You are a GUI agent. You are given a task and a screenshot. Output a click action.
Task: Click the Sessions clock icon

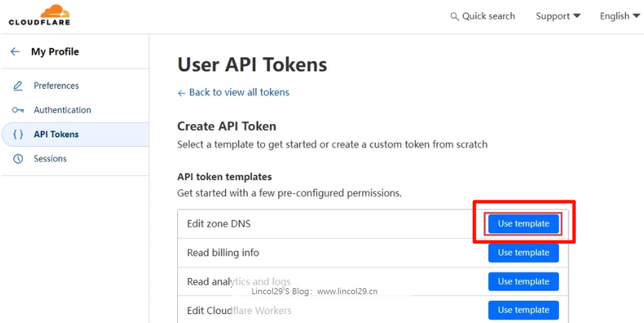click(18, 159)
